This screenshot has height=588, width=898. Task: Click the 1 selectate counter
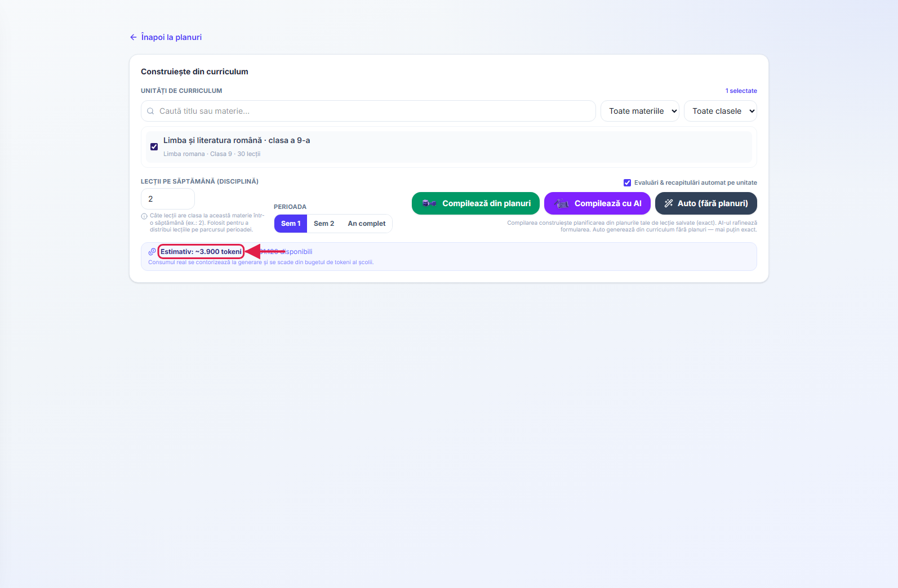(x=741, y=91)
